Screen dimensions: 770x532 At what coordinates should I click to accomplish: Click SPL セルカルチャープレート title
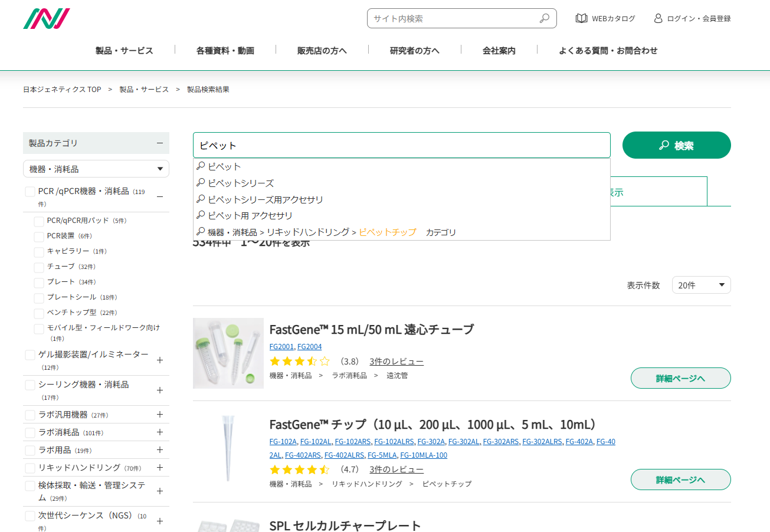[x=345, y=526]
